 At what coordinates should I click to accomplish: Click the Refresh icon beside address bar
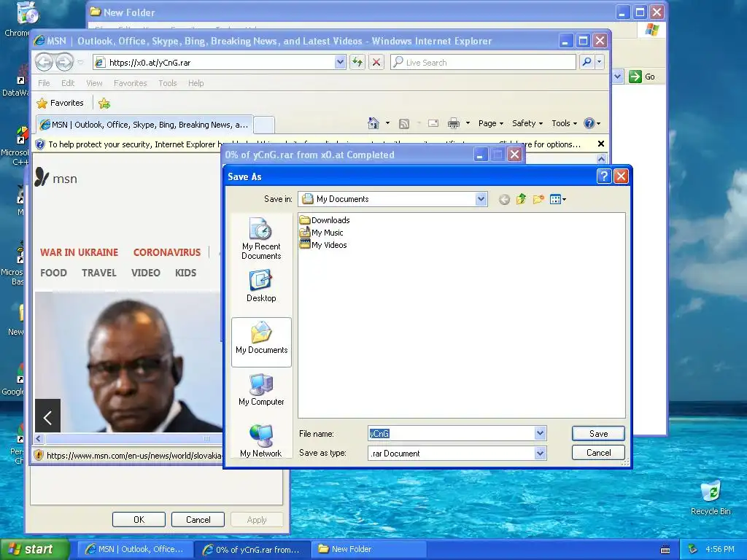click(357, 62)
